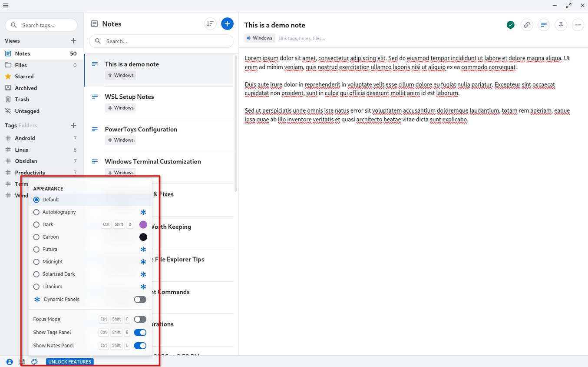Click the black Carbon theme color swatch
The image size is (588, 367).
click(143, 237)
